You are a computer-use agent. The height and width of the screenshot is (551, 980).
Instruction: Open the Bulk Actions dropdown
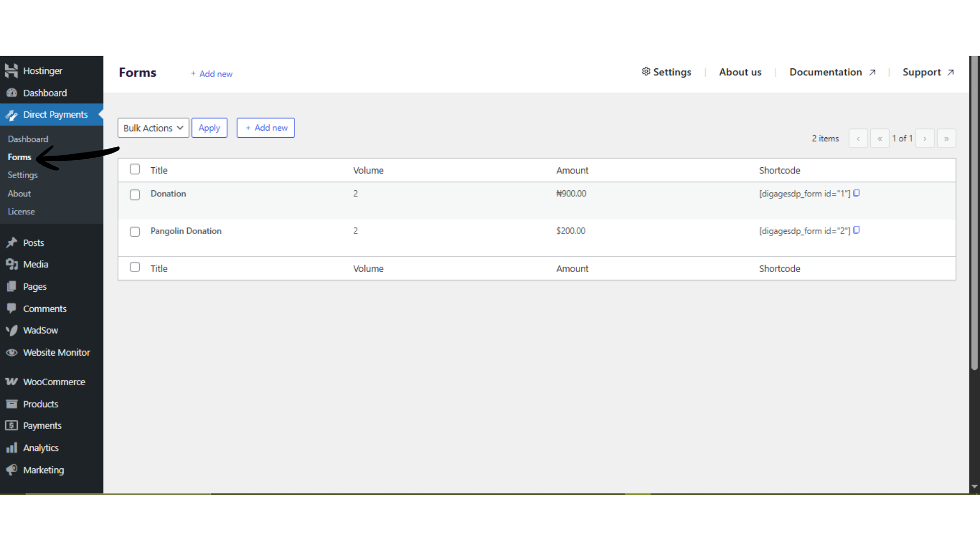[x=153, y=128]
